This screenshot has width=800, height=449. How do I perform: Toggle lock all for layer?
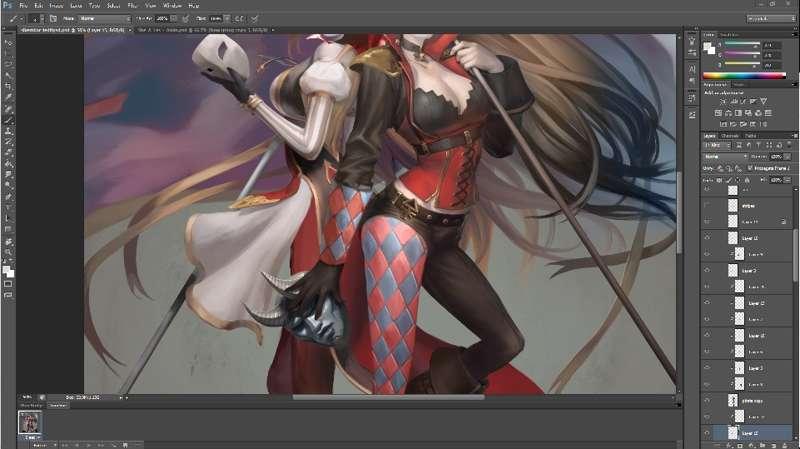click(747, 180)
